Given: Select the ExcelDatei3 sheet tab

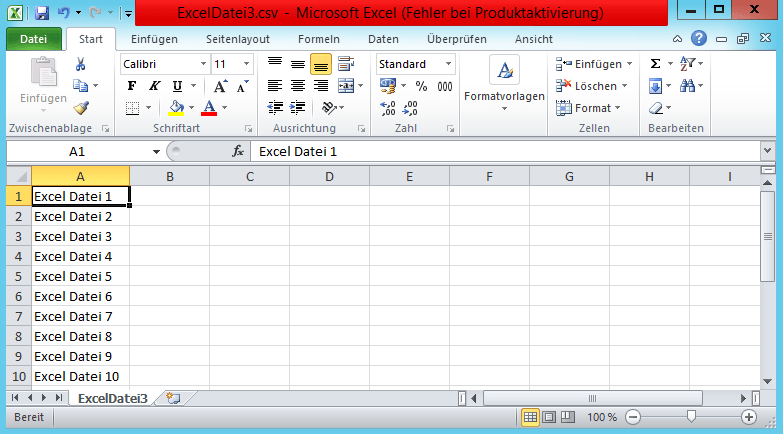Looking at the screenshot, I should coord(112,398).
